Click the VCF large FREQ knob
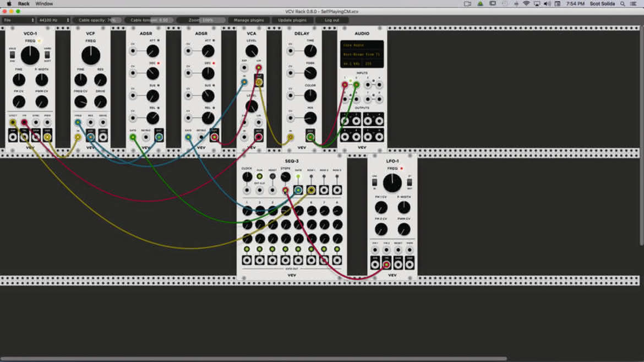This screenshot has height=362, width=644. [91, 56]
